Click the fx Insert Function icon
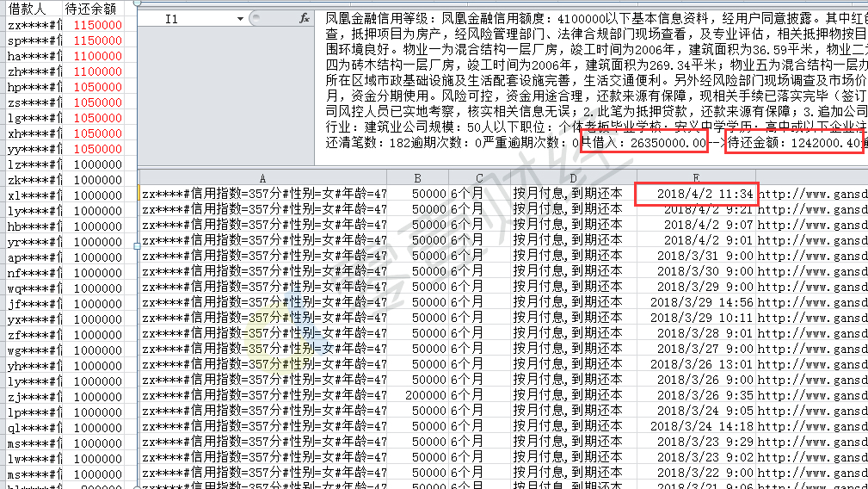 pyautogui.click(x=304, y=18)
